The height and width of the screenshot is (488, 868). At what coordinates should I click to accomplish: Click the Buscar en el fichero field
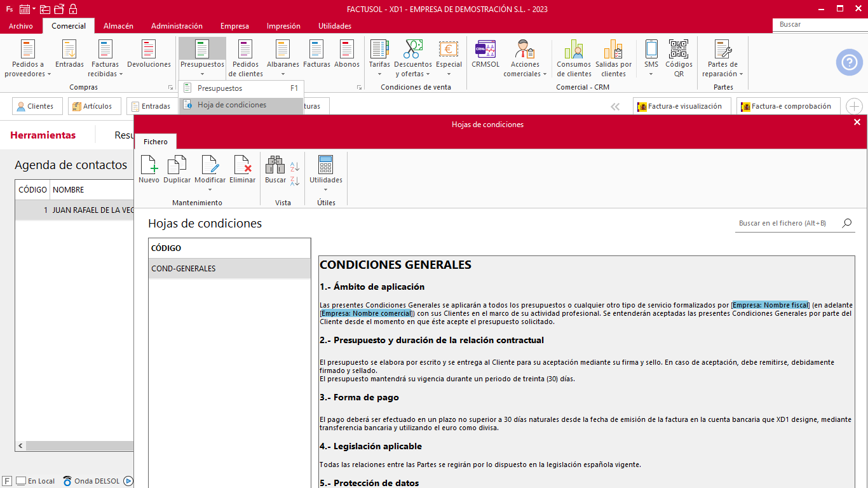pos(787,223)
